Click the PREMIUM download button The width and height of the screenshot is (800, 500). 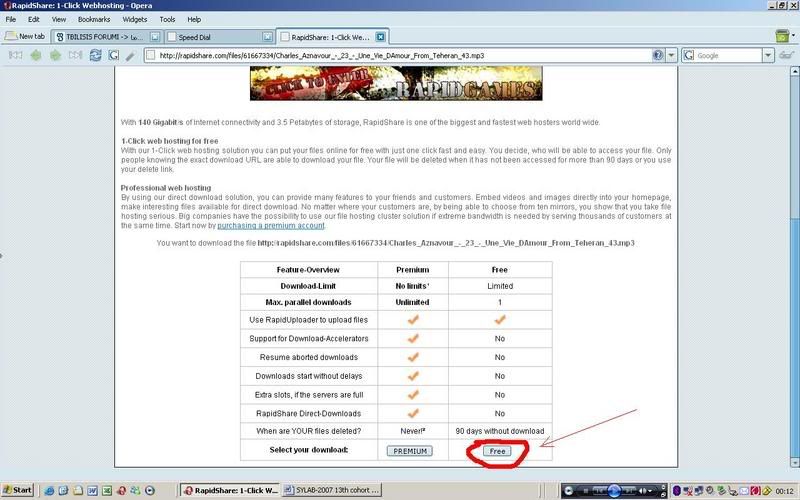pos(410,451)
